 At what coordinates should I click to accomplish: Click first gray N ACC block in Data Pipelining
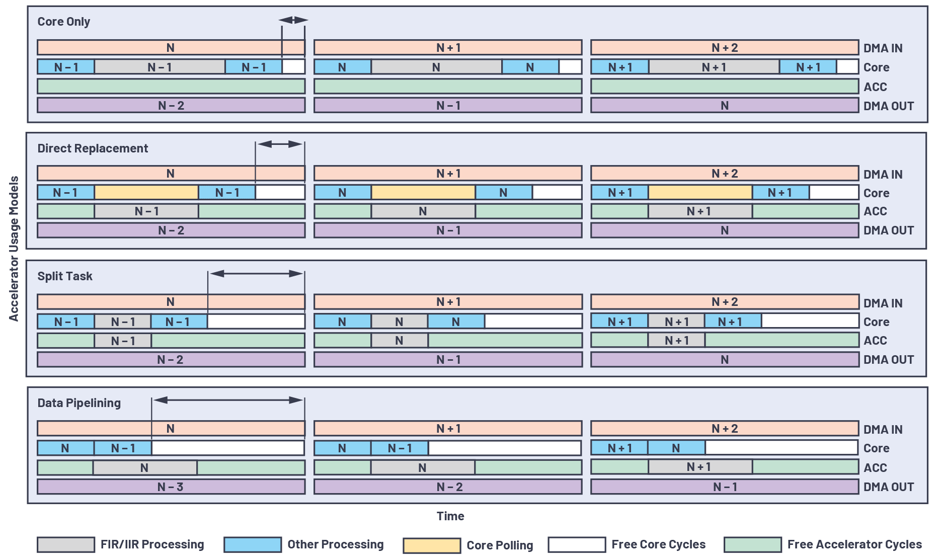click(x=145, y=468)
